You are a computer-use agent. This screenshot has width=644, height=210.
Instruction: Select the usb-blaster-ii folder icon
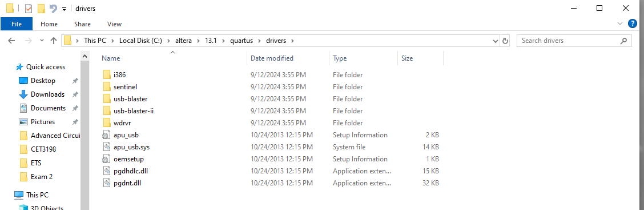(x=107, y=111)
